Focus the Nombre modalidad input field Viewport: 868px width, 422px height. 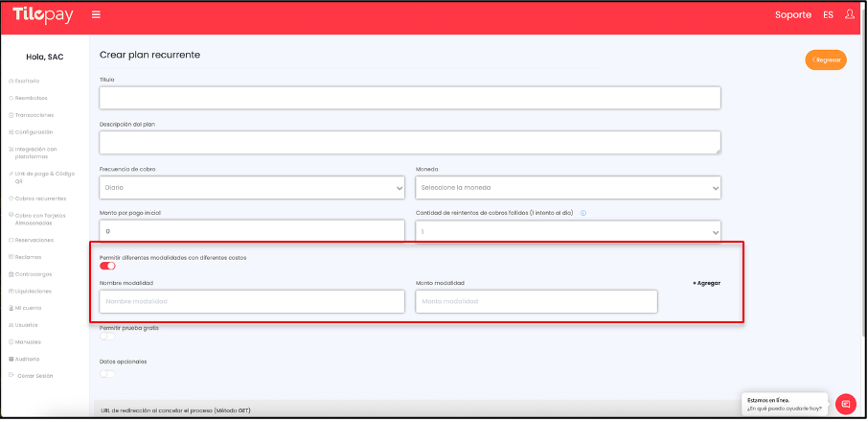tap(252, 302)
